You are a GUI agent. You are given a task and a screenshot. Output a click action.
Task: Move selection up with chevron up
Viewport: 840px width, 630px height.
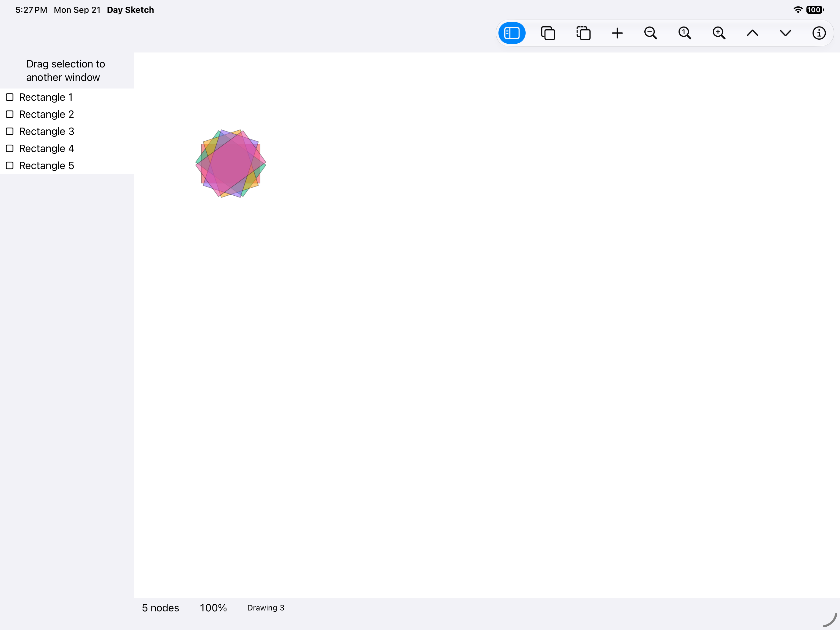(752, 33)
